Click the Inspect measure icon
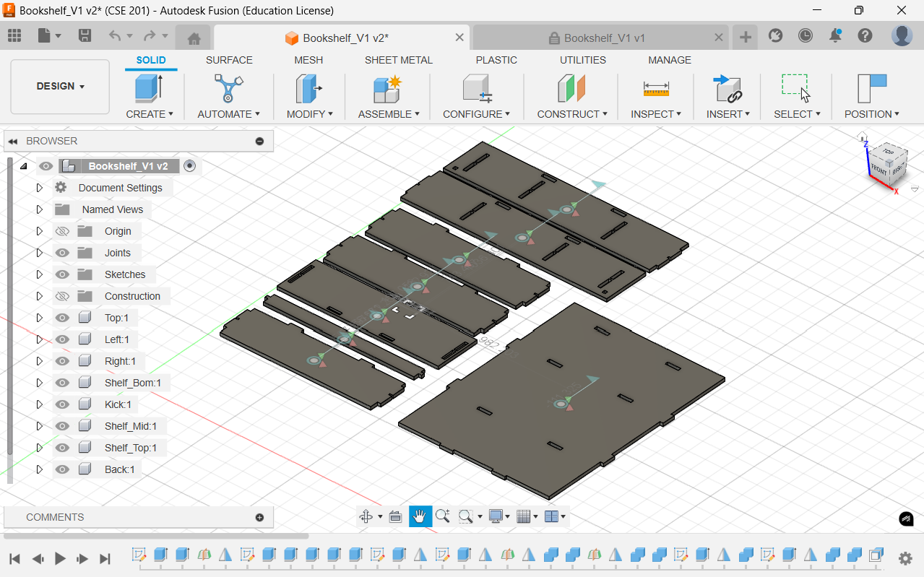This screenshot has height=577, width=924. click(656, 88)
